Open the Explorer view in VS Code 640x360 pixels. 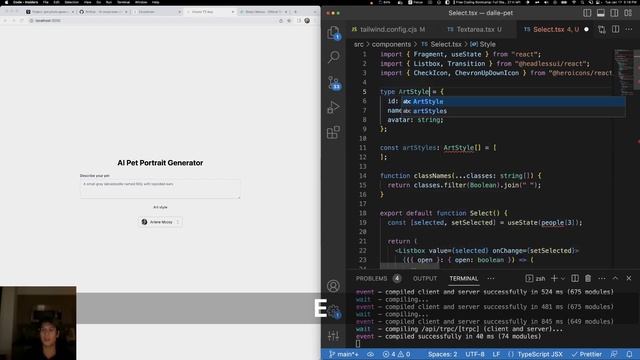pyautogui.click(x=333, y=32)
